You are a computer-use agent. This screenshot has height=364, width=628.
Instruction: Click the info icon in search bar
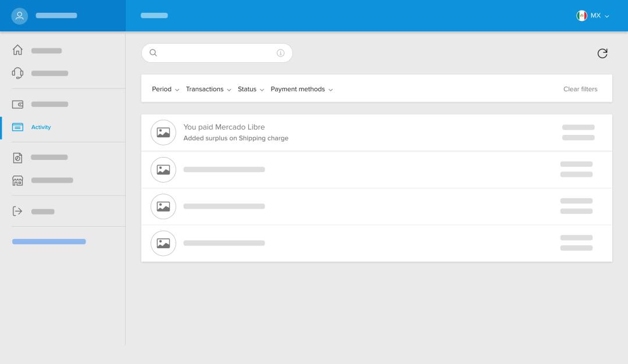point(280,53)
